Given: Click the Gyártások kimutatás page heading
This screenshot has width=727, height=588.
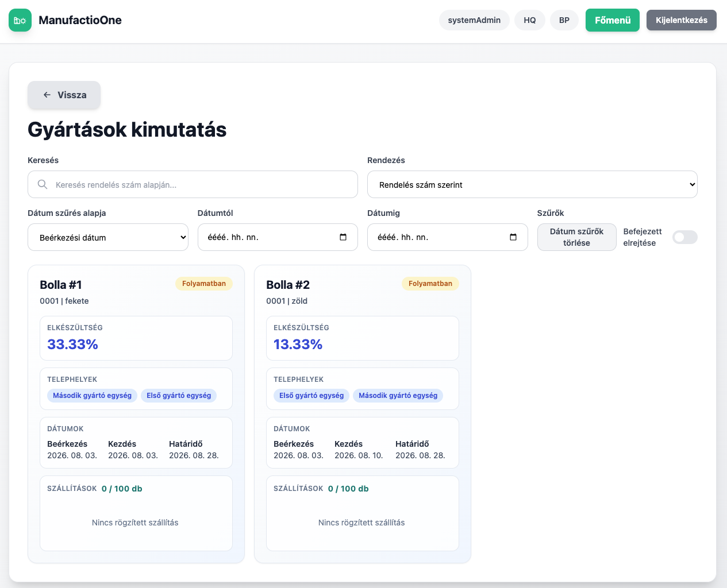Looking at the screenshot, I should pos(127,130).
